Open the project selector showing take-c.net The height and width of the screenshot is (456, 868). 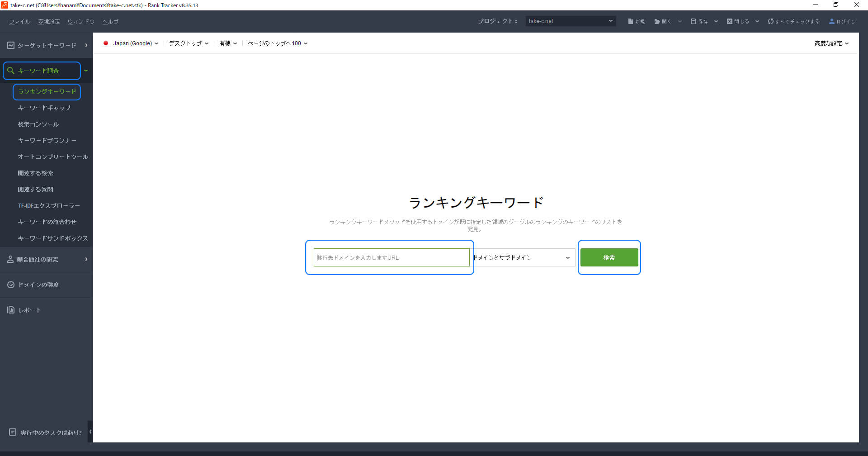click(x=571, y=21)
